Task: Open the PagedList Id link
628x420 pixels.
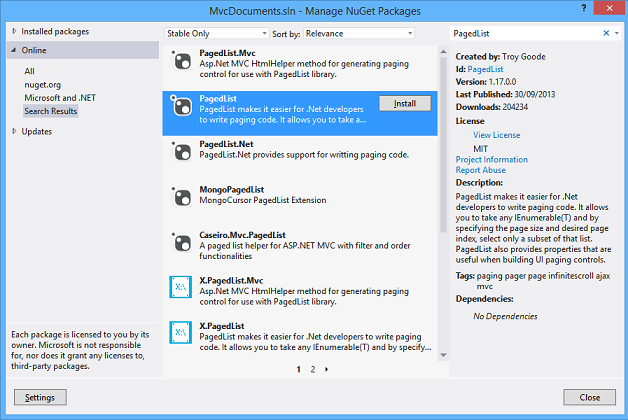Action: pos(485,69)
